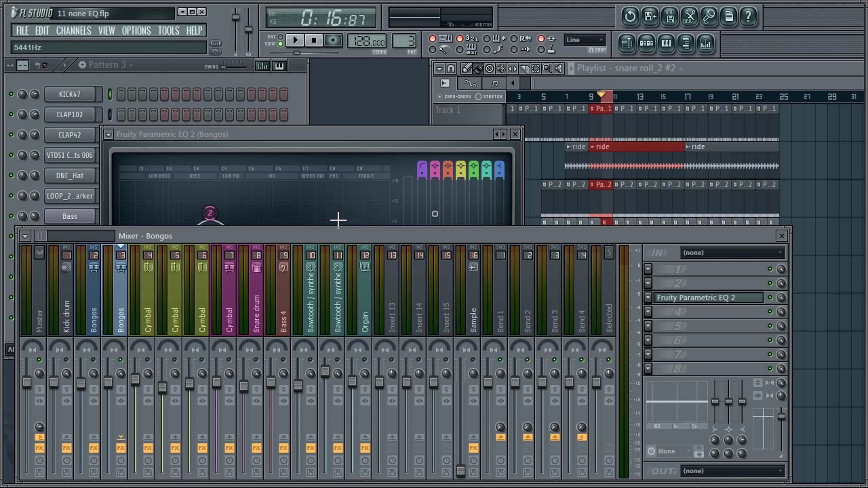Viewport: 868px width, 488px height.
Task: Click the Playlist timeline bar 13 marker
Action: pos(640,97)
